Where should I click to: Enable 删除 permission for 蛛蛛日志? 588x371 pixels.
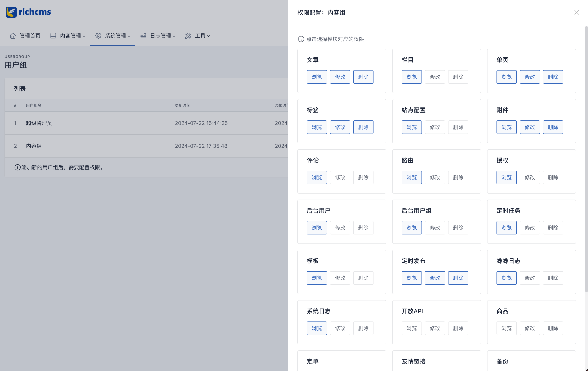click(x=553, y=278)
